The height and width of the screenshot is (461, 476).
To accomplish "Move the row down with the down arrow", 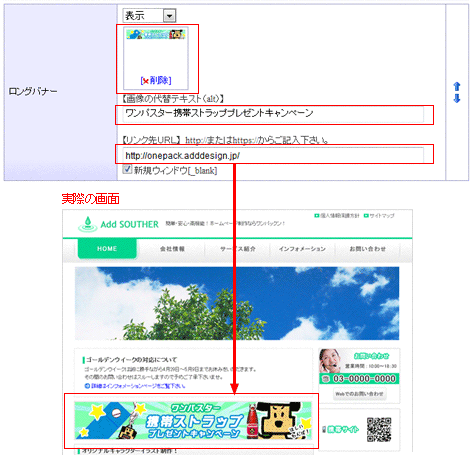I will 457,98.
